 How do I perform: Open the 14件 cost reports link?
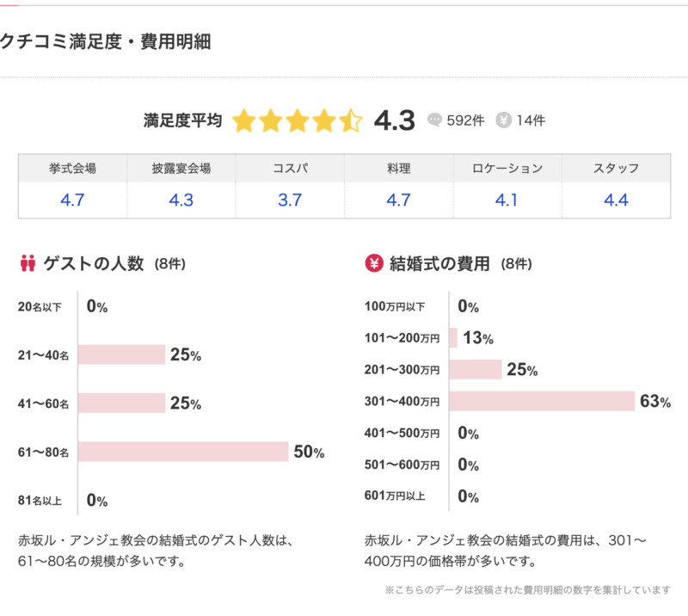(531, 120)
